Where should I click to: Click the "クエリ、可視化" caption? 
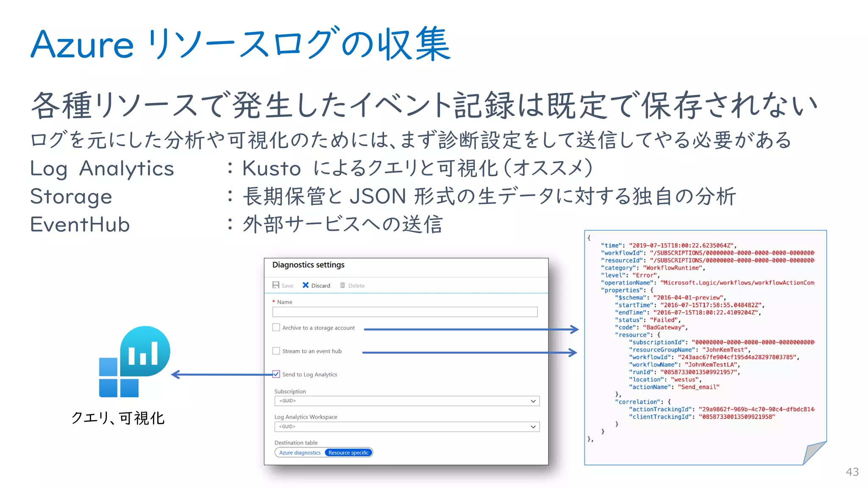tap(118, 418)
